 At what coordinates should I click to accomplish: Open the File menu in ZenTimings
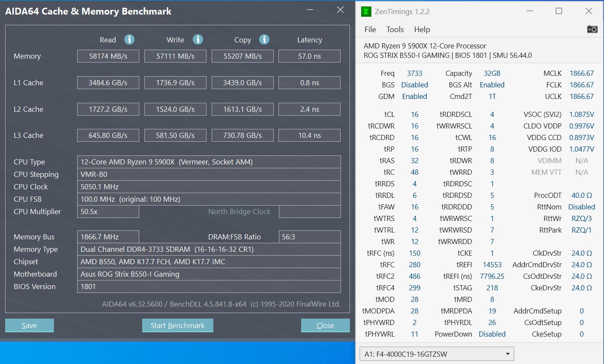(x=370, y=30)
